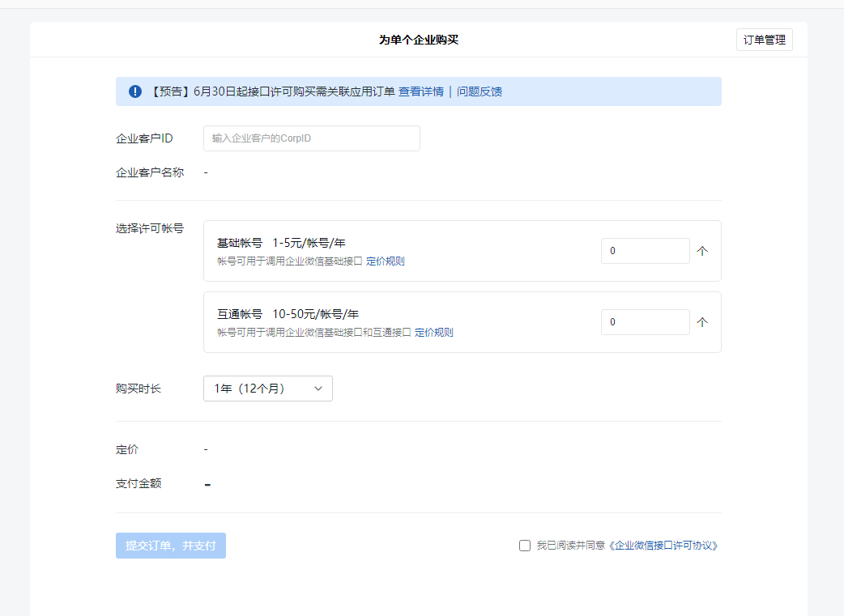Click 互通帐号 quantity input box

point(645,322)
